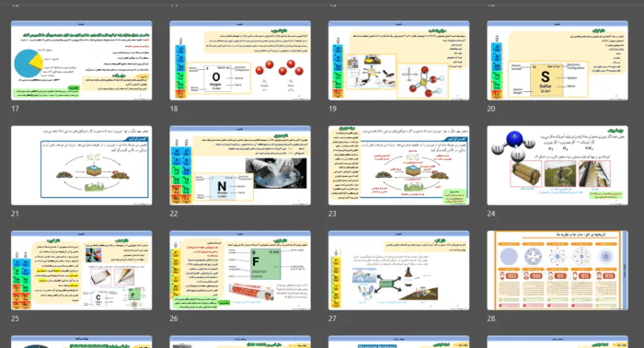644x348 pixels.
Task: Click the slide number label 18
Action: [174, 109]
